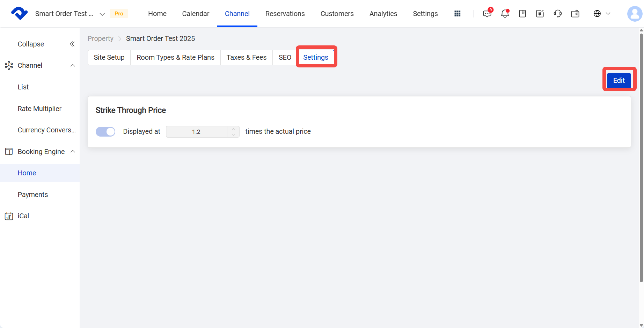Open the user avatar profile
Screen dimensions: 644x328
click(x=635, y=14)
